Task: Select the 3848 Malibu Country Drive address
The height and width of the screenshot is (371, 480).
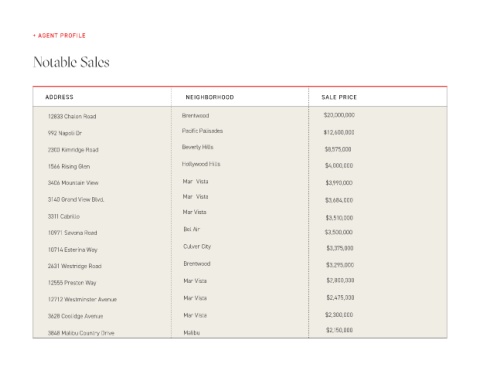Action: (x=81, y=333)
